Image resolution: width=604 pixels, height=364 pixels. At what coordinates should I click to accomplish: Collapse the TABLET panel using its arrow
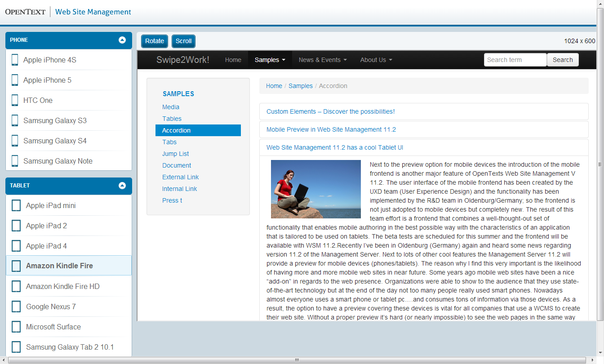[122, 186]
